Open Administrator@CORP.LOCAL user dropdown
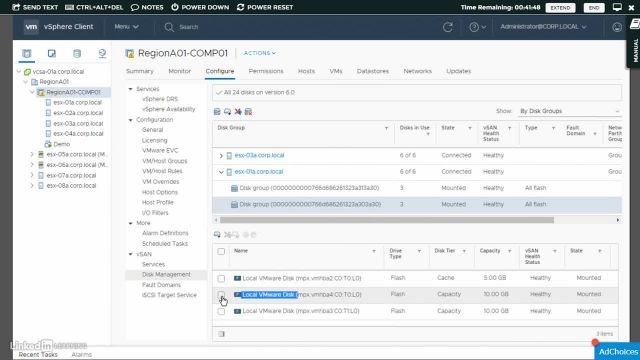Screen dimensions: 640x360 pyautogui.click(x=543, y=27)
